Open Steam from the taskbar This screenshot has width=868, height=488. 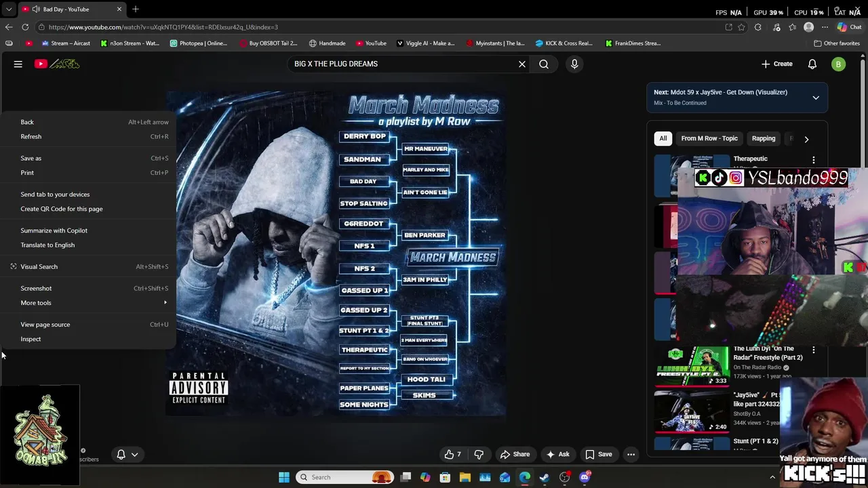click(545, 477)
